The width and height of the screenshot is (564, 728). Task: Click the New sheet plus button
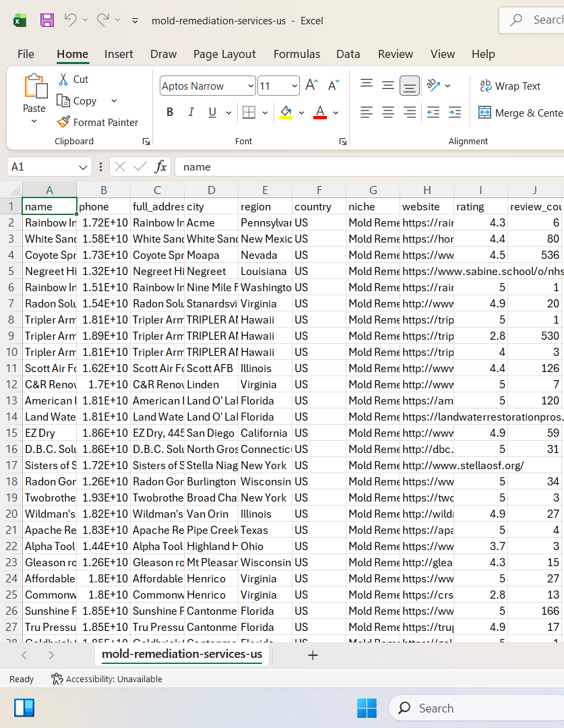[313, 655]
